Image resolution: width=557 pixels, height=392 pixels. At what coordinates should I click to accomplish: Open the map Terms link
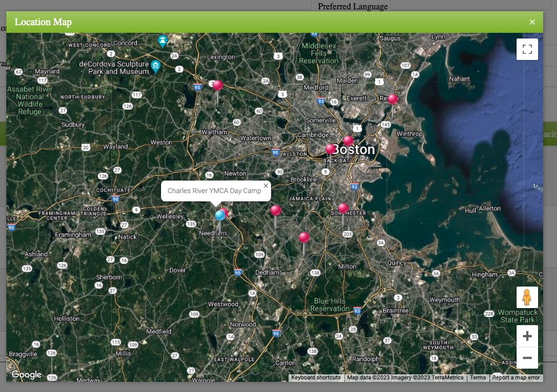click(478, 377)
